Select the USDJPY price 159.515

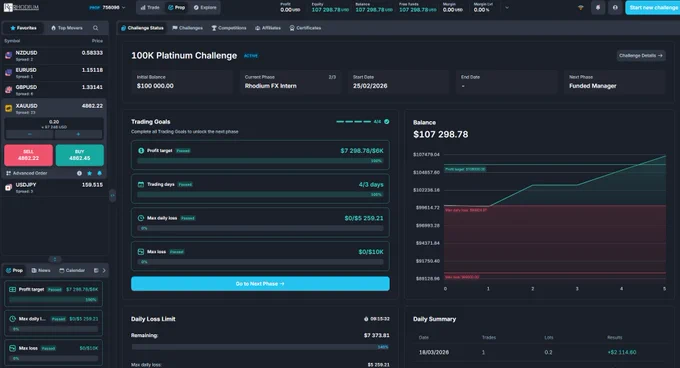[92, 185]
